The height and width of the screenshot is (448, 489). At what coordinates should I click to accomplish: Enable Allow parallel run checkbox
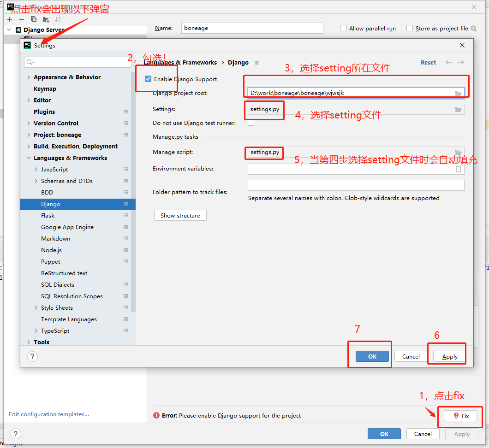(x=343, y=29)
